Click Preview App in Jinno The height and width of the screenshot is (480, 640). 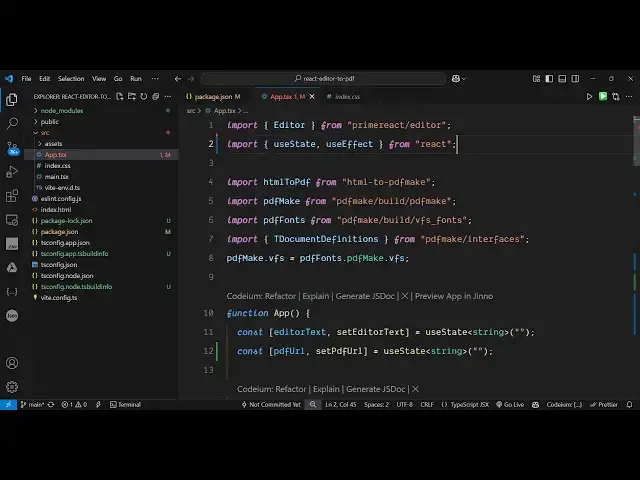[x=454, y=296]
